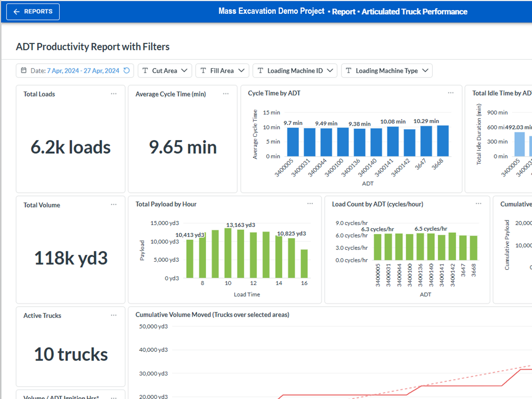Click the ADT Productivity Report with Filters heading
The height and width of the screenshot is (399, 532).
(93, 47)
